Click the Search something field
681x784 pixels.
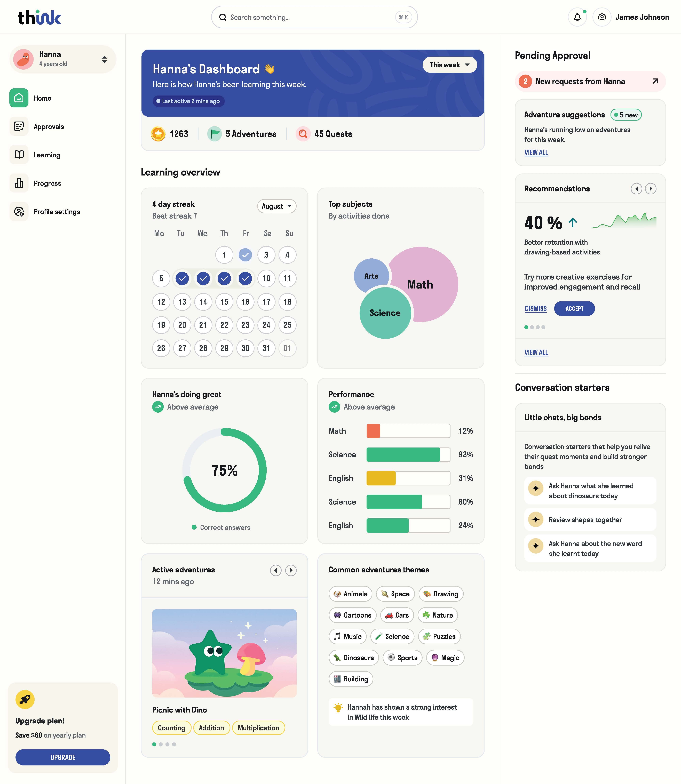point(314,17)
